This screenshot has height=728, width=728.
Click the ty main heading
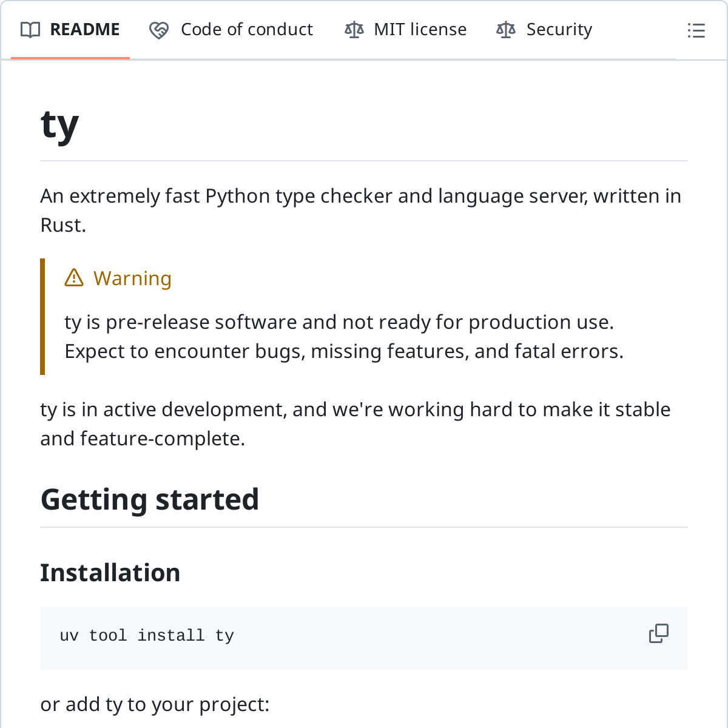tap(59, 125)
